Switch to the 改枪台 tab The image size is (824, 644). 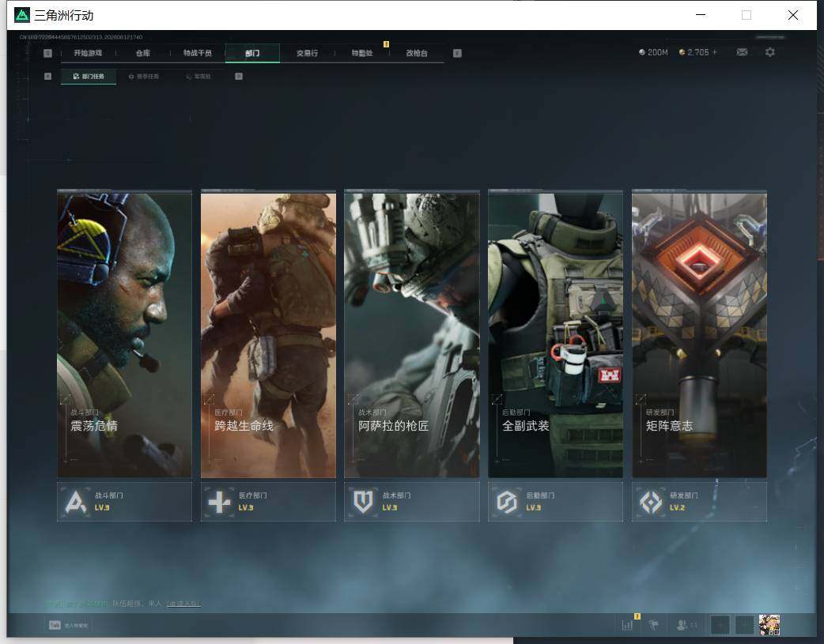tap(417, 53)
